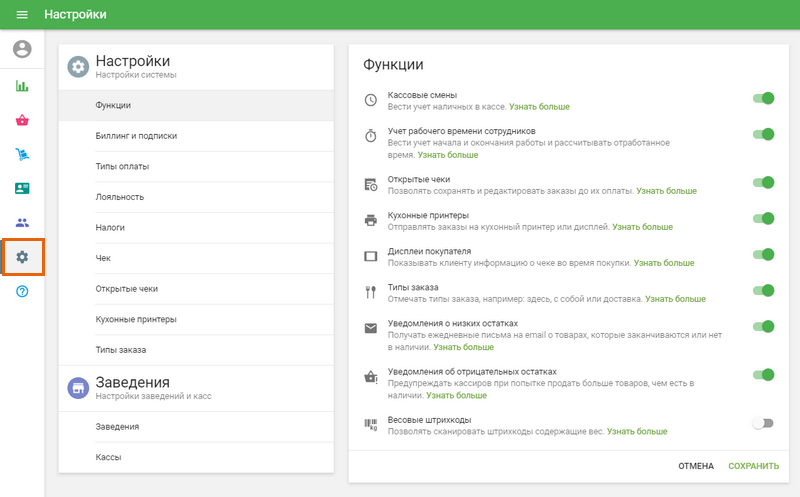Screen dimensions: 800x497
Task: Open the hamburger menu in the header
Action: [x=22, y=15]
